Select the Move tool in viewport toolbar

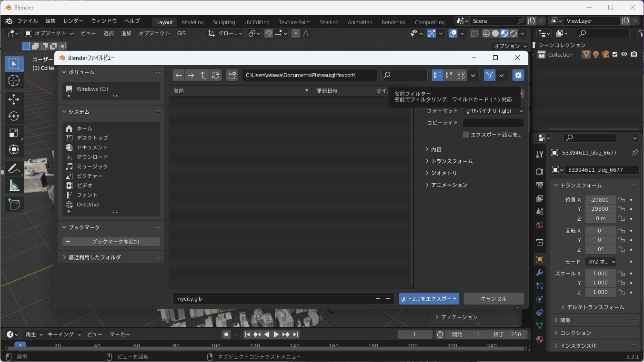[x=14, y=99]
